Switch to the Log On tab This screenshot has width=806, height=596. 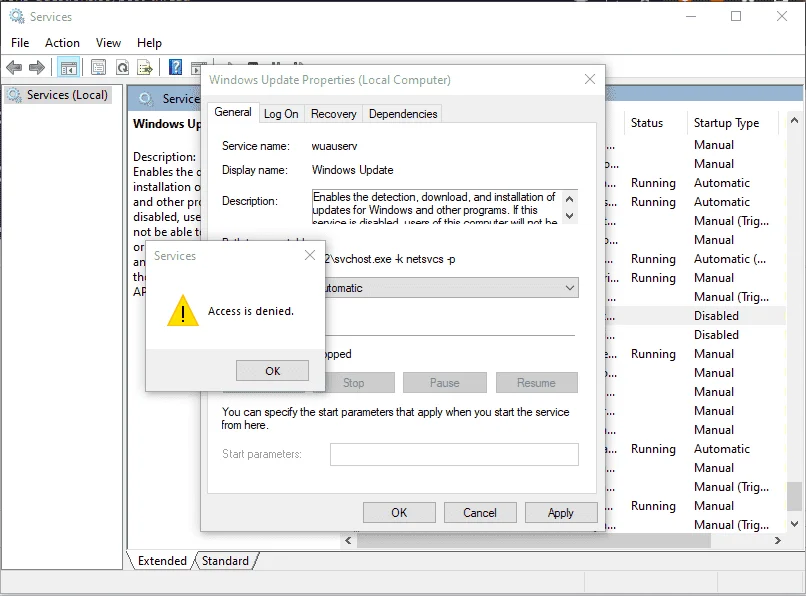coord(281,114)
